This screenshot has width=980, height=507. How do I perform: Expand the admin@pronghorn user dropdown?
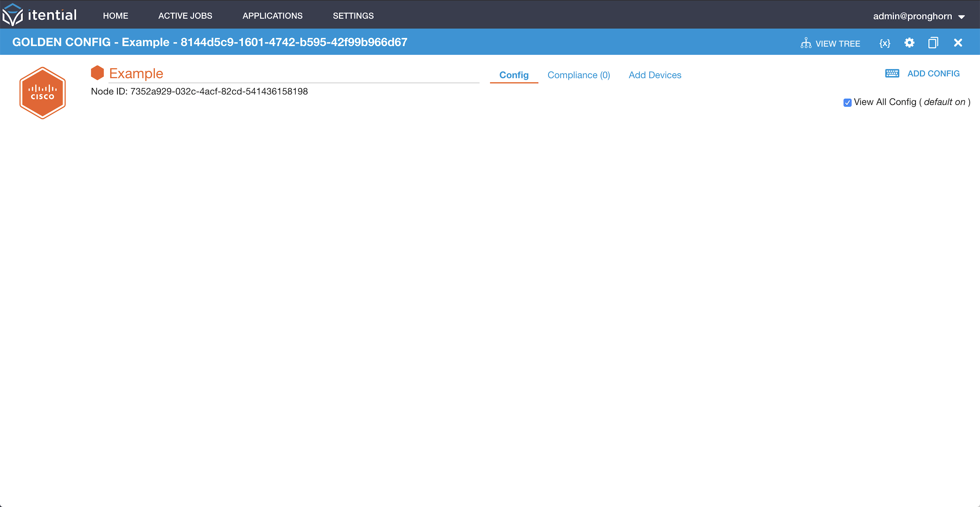pyautogui.click(x=919, y=16)
